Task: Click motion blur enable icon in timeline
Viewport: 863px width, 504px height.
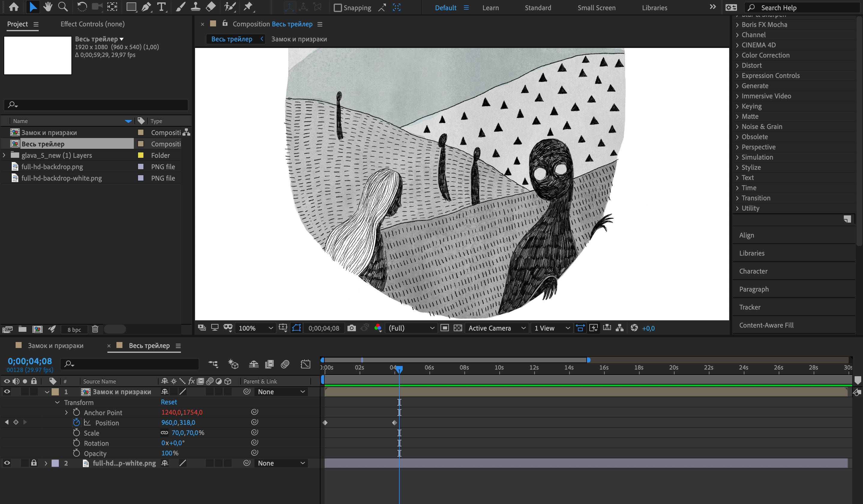Action: (x=285, y=364)
